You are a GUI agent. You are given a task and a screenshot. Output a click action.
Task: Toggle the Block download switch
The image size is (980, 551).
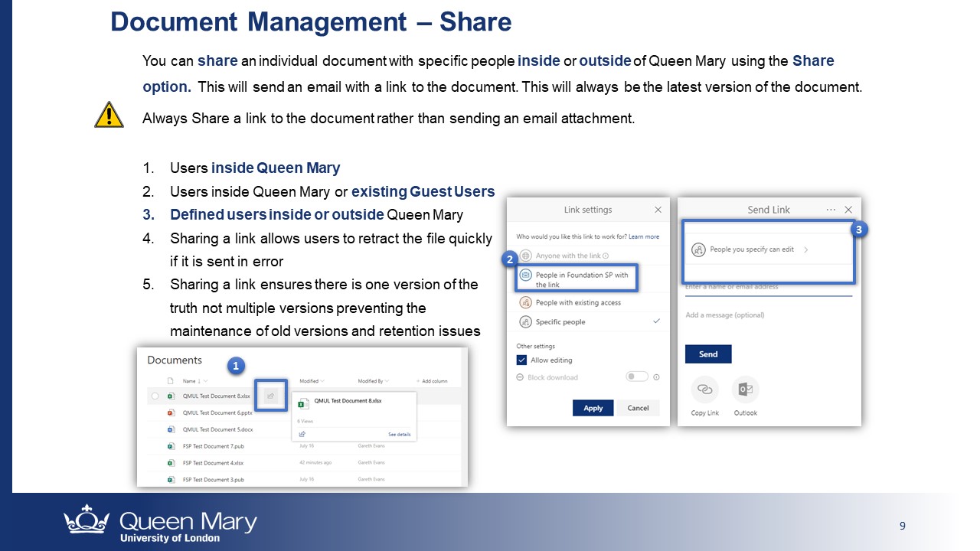point(637,377)
